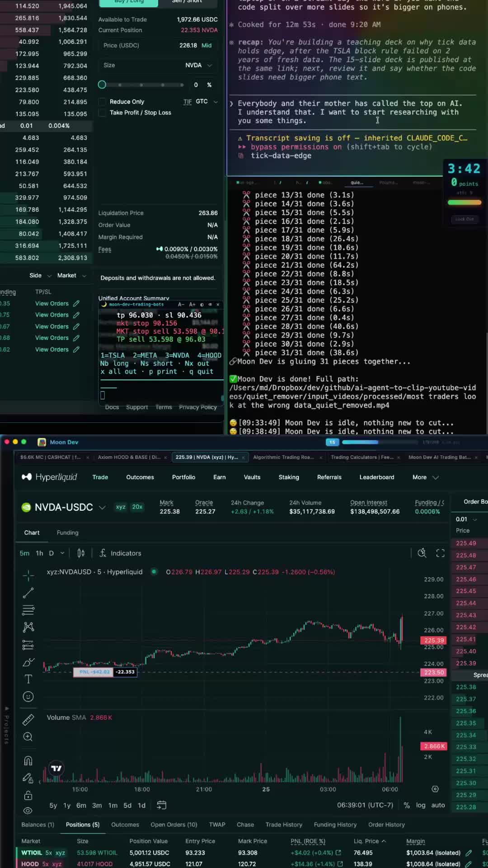
Task: Tick the Take Profit / Stop Loss checkbox
Action: [x=103, y=113]
